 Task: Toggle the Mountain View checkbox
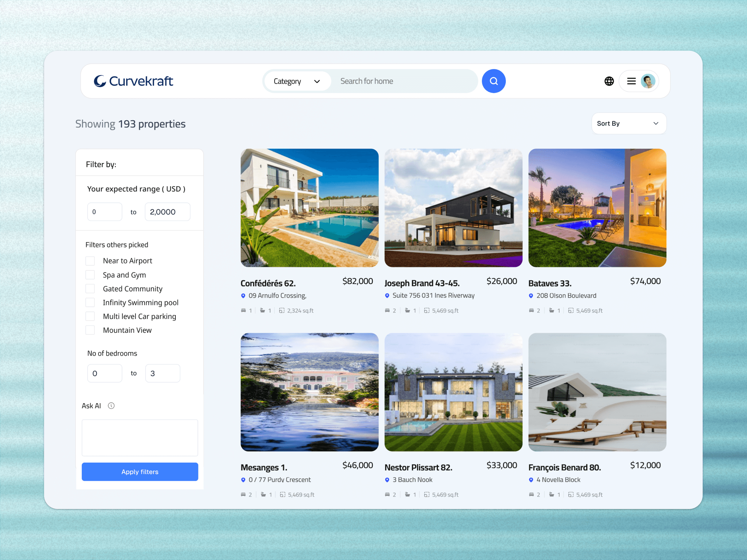[x=90, y=330]
